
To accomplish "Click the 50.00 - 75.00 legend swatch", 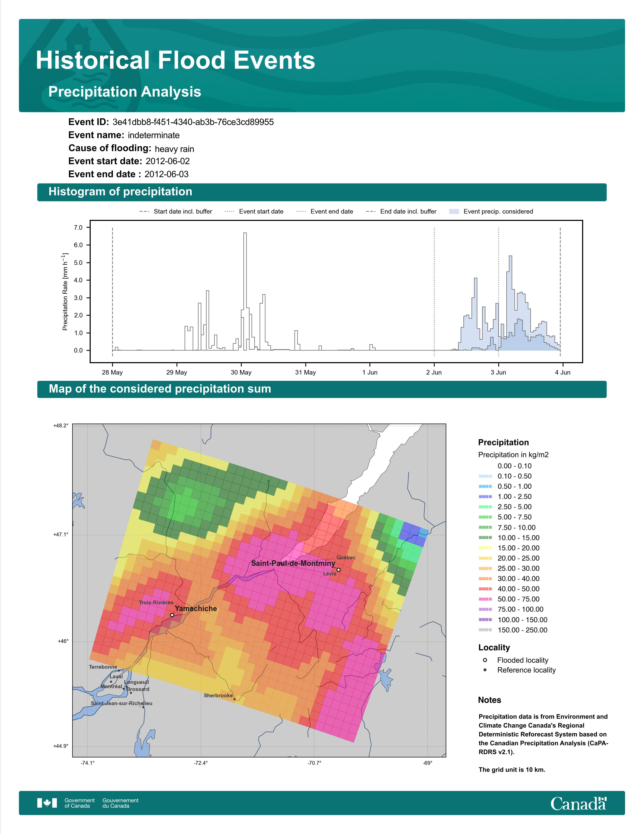I will click(485, 599).
